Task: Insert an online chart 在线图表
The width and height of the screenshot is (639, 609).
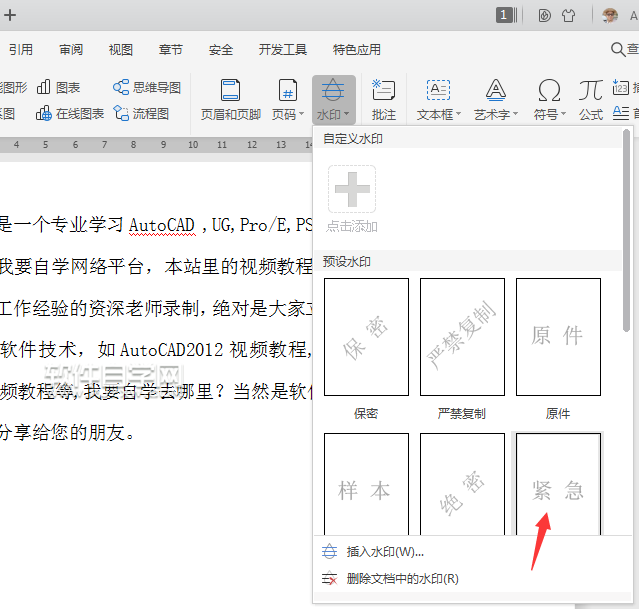Action: [70, 114]
